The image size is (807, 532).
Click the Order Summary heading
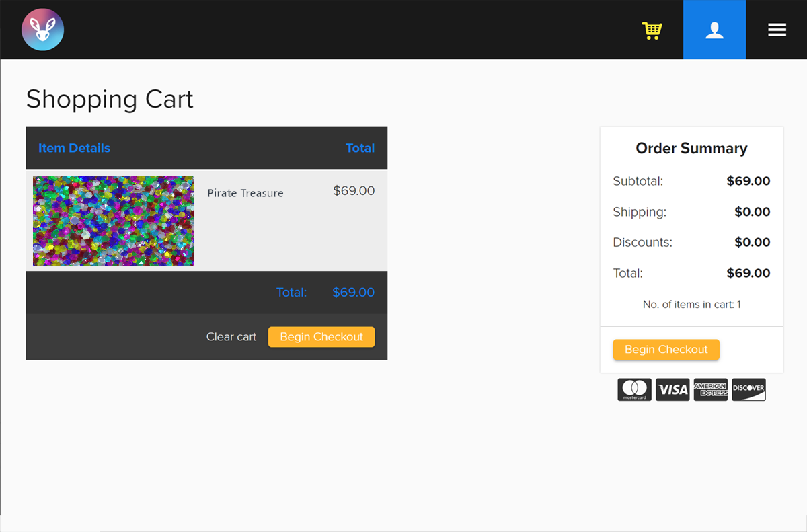[691, 149]
